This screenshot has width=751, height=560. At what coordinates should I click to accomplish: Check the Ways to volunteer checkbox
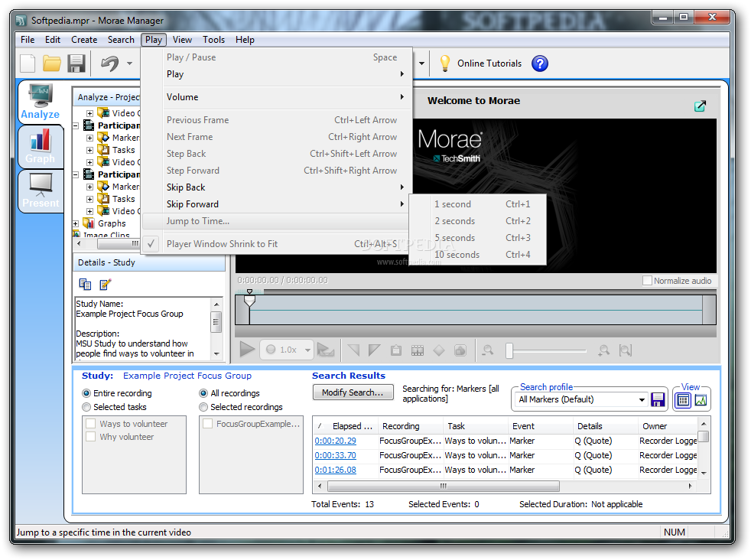tap(90, 424)
